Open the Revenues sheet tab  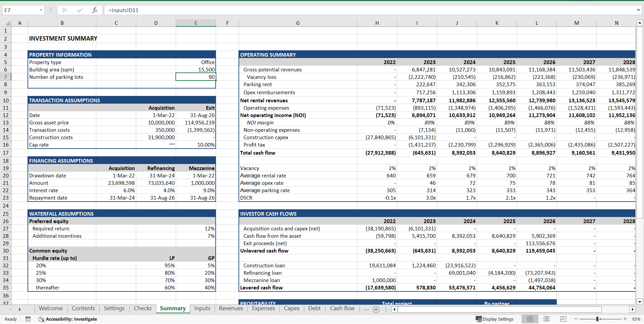click(x=231, y=309)
